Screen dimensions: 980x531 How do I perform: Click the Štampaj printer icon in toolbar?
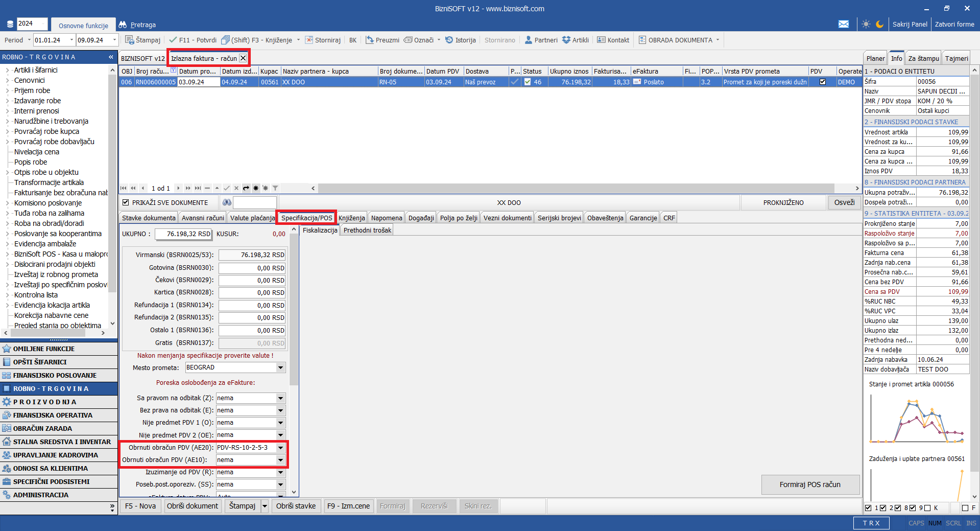coord(130,40)
